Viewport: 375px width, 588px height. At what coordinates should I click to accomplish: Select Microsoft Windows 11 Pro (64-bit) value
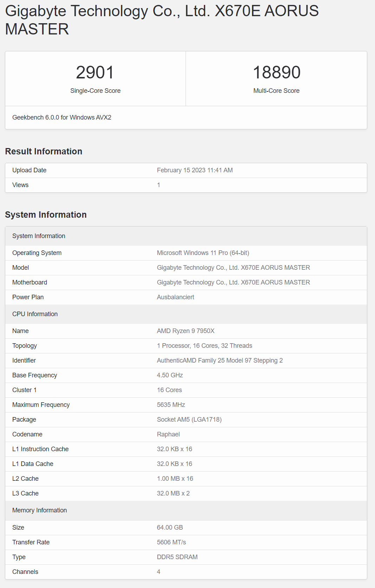pos(203,253)
